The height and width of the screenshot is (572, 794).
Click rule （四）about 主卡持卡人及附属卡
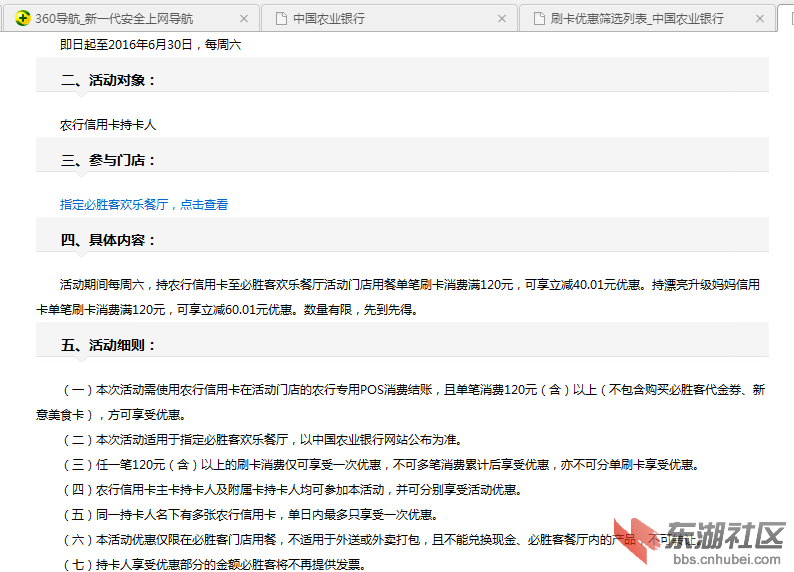[293, 489]
